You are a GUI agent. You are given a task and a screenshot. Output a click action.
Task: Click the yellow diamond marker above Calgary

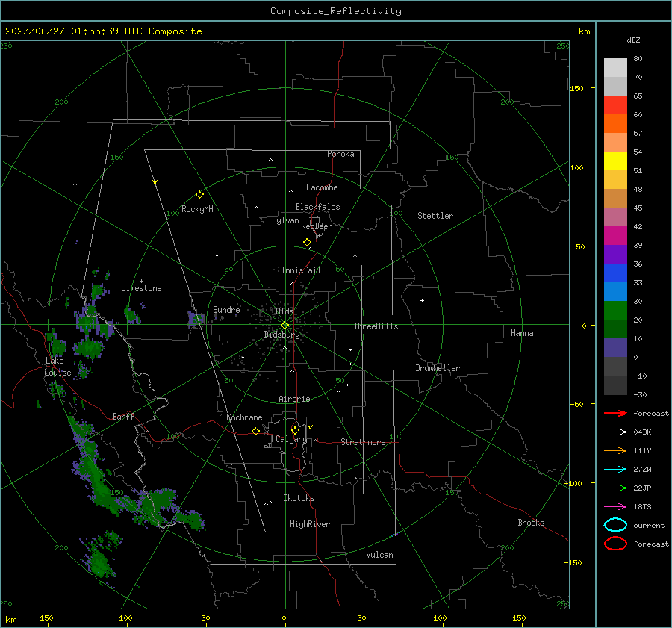(x=295, y=430)
